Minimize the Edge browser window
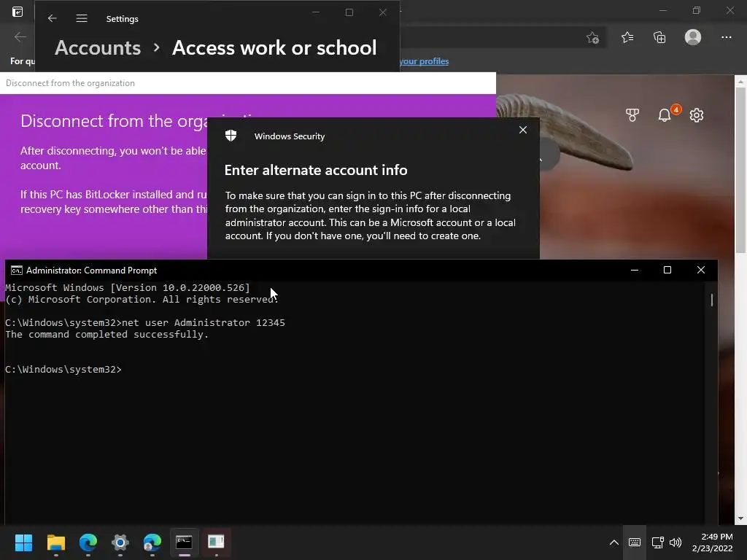This screenshot has width=747, height=560. (x=663, y=10)
